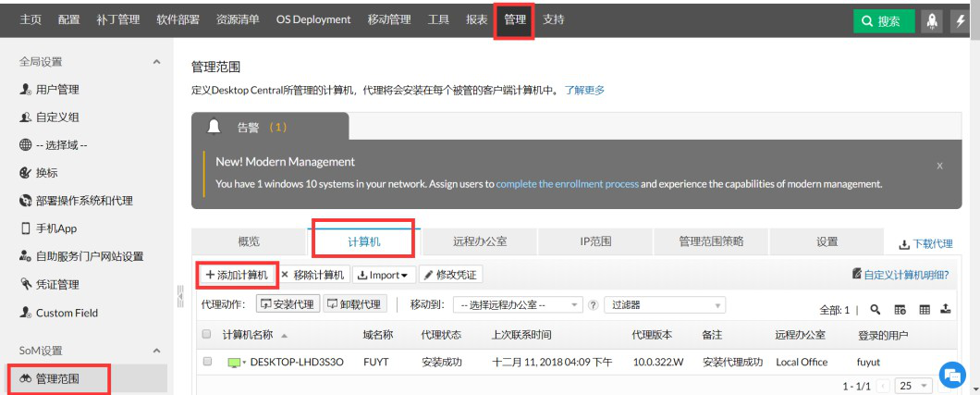Viewport: 980px width, 395px height.
Task: Open the chat bubble support widget
Action: tap(952, 376)
